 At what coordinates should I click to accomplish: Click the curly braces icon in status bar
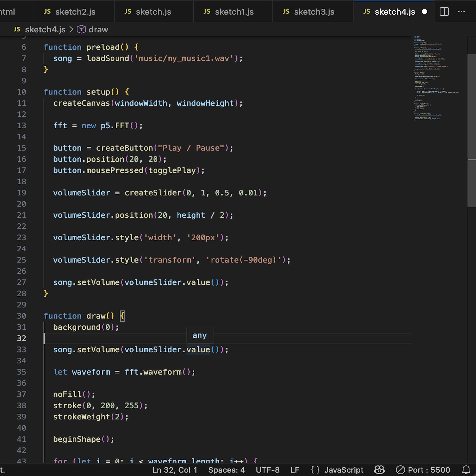(x=315, y=470)
